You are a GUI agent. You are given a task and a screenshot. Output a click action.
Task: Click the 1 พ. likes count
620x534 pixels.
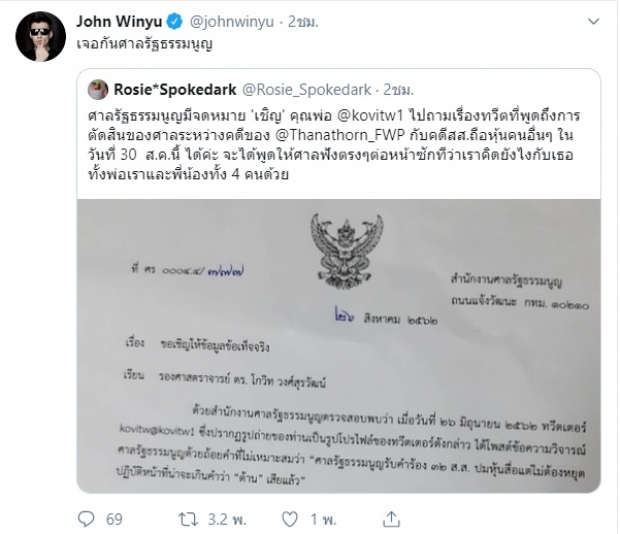(323, 519)
